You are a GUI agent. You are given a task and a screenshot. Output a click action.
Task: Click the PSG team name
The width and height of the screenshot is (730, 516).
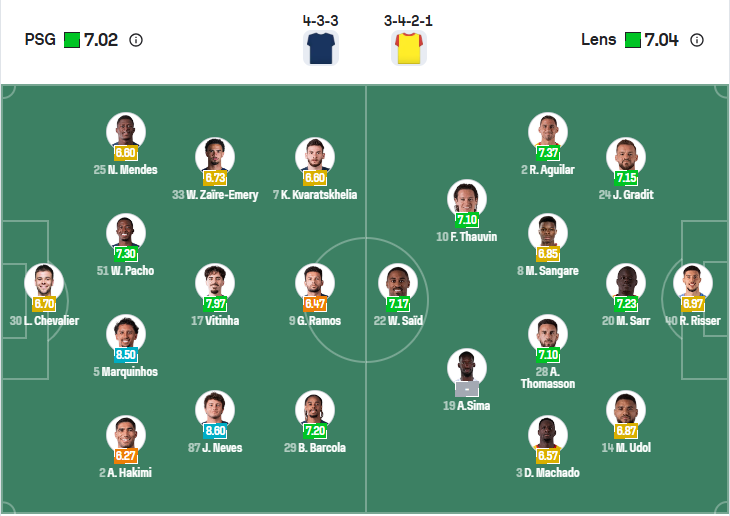pyautogui.click(x=40, y=41)
